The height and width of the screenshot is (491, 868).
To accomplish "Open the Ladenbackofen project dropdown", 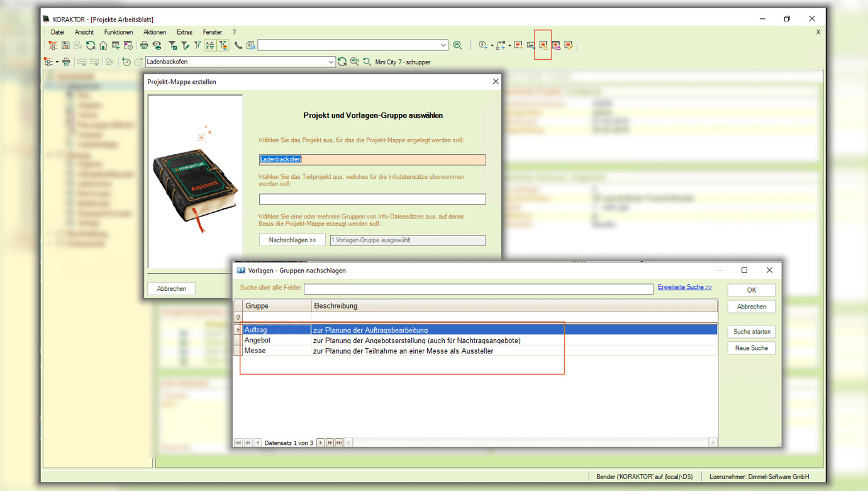I will [x=331, y=62].
